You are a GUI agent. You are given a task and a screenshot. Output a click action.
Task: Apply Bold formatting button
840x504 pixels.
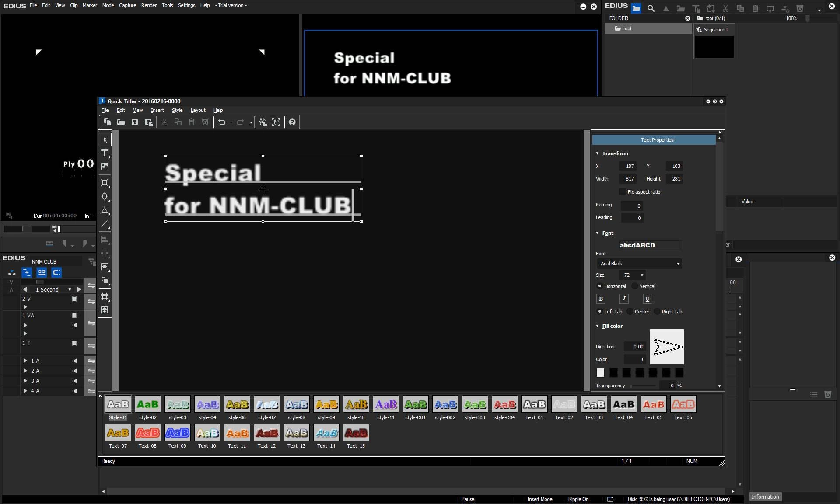pyautogui.click(x=601, y=299)
